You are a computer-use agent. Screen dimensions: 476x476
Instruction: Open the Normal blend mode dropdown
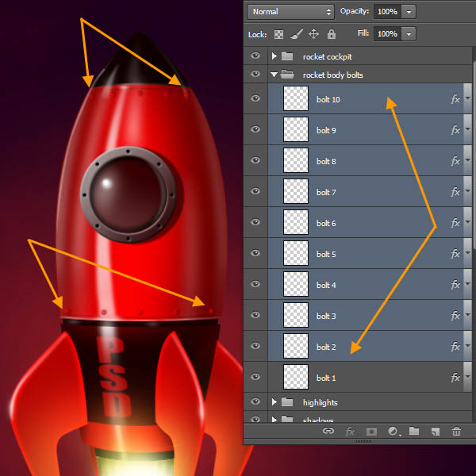point(290,12)
